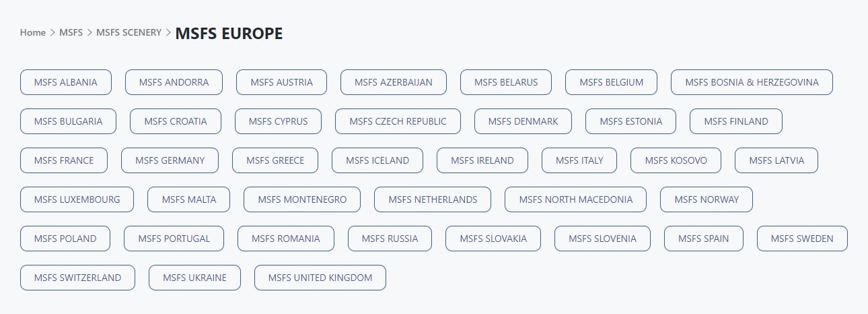The image size is (868, 314).
Task: Click the MSFS NORWAY button
Action: [706, 199]
